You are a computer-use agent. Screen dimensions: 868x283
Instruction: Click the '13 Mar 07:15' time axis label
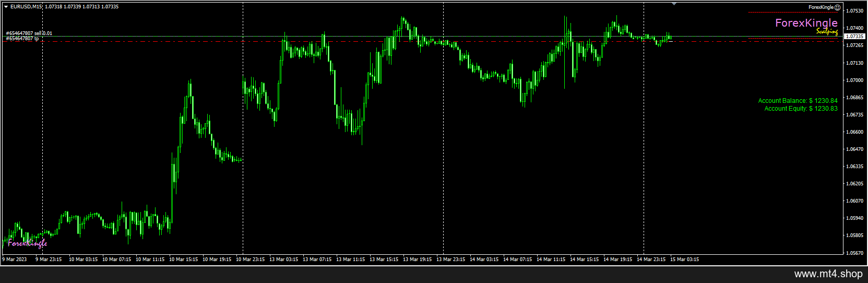[x=317, y=260]
